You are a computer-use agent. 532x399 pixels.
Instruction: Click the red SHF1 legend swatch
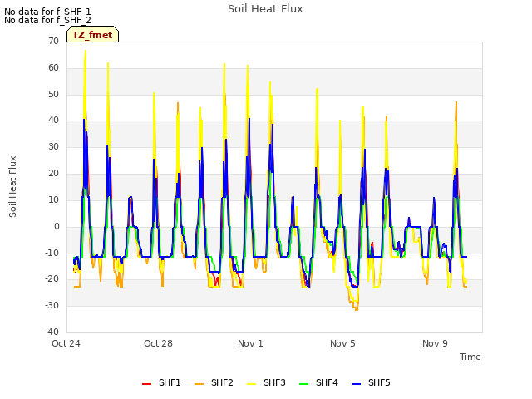[x=146, y=384]
